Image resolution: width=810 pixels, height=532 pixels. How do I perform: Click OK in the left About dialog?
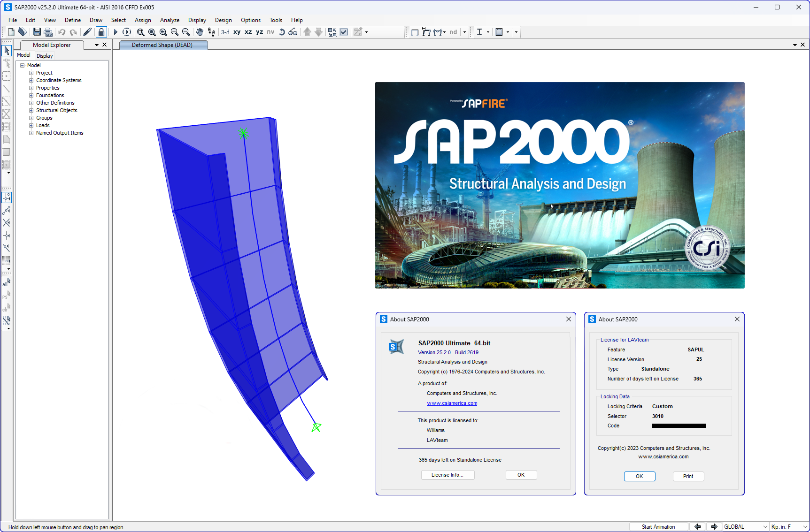(521, 475)
